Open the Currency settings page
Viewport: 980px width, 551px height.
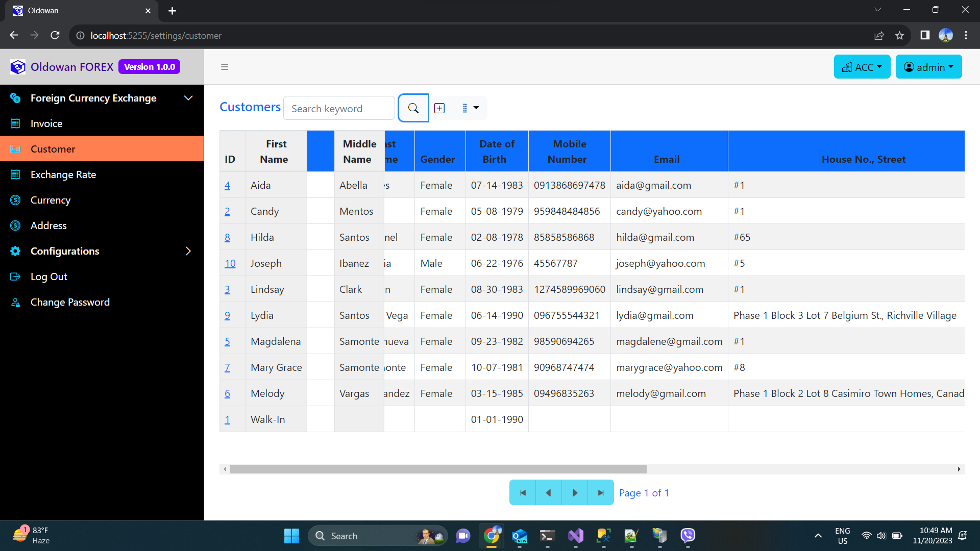click(x=50, y=199)
